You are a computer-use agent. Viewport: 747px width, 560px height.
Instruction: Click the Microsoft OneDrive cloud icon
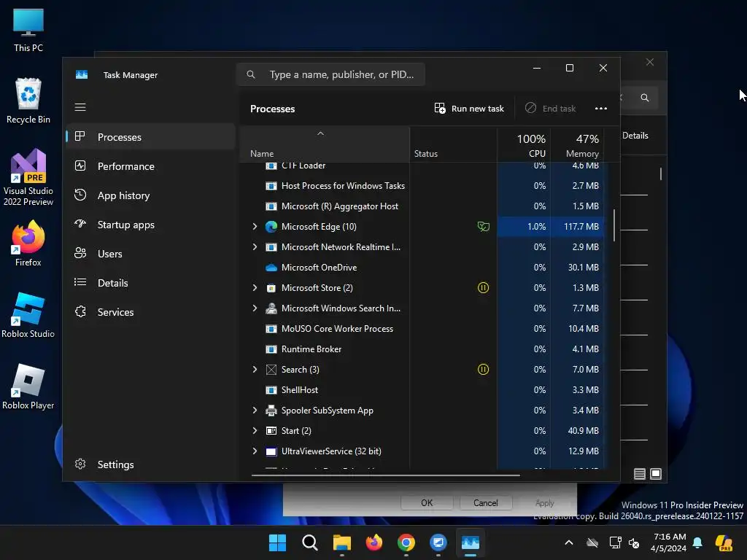(271, 268)
